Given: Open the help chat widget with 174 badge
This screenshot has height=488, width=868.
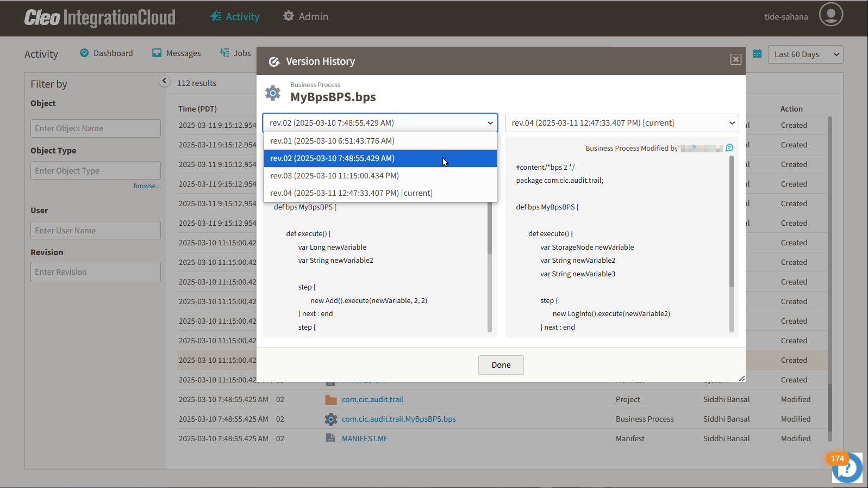Looking at the screenshot, I should click(x=847, y=467).
